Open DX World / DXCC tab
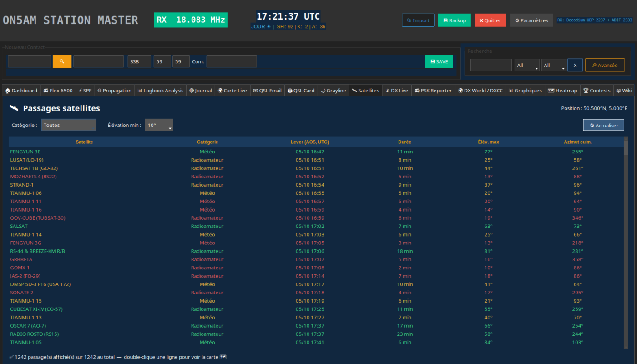 [x=480, y=91]
